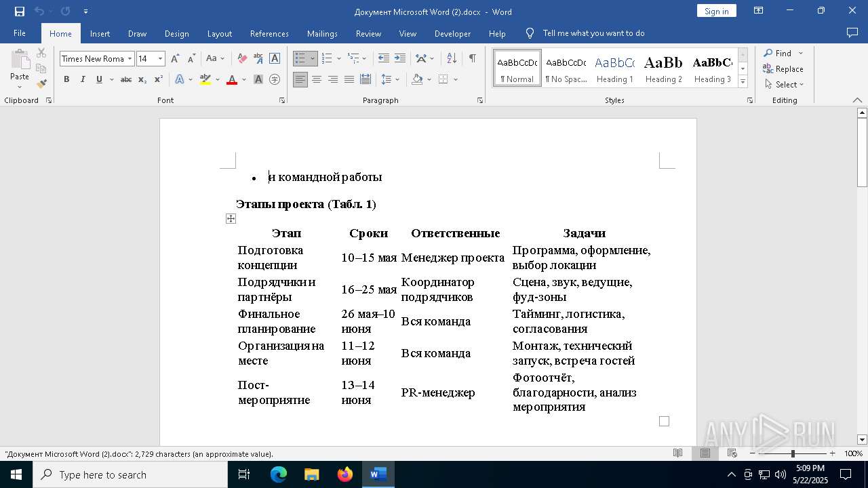Click the Character Shading icon

[258, 79]
